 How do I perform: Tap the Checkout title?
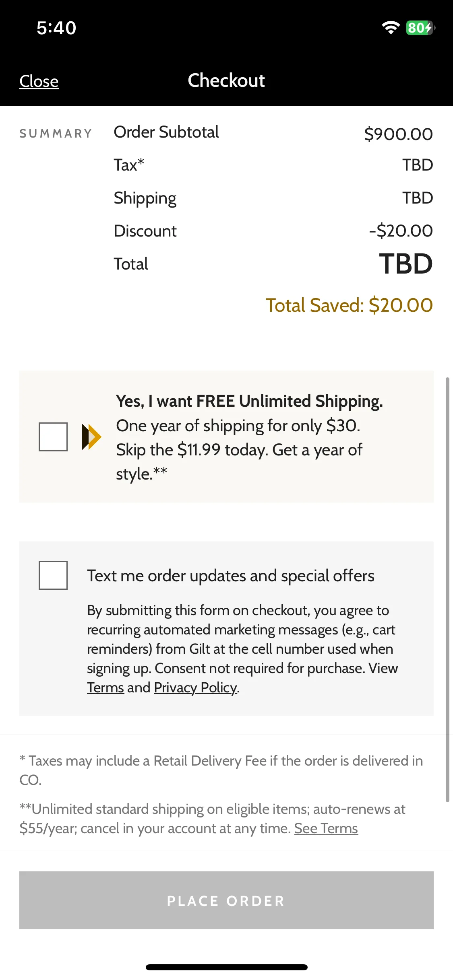tap(226, 80)
